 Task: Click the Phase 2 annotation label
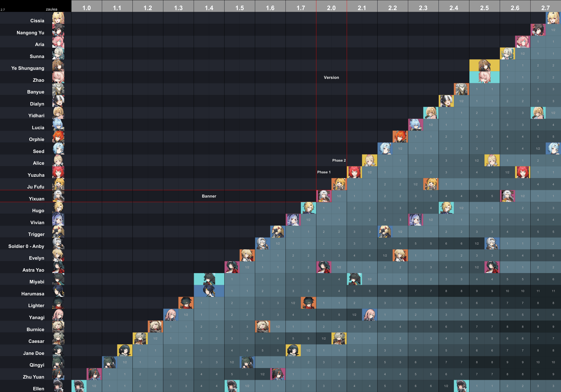339,160
